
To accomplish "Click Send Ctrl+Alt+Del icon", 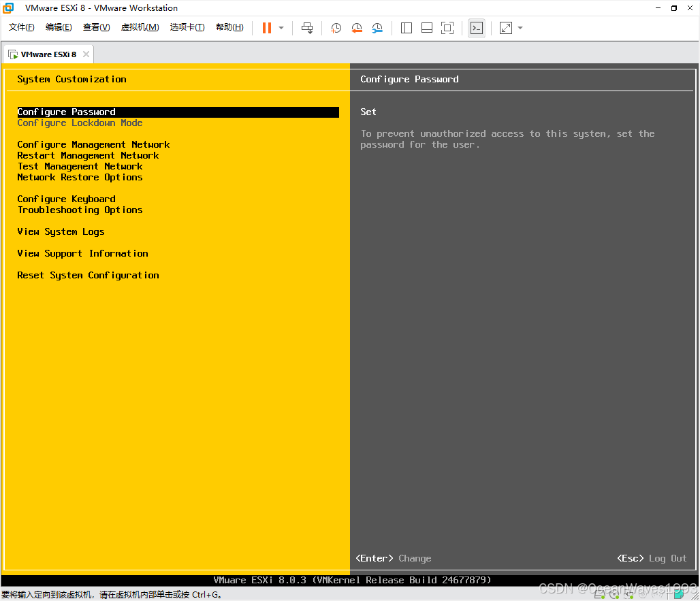I will (307, 28).
